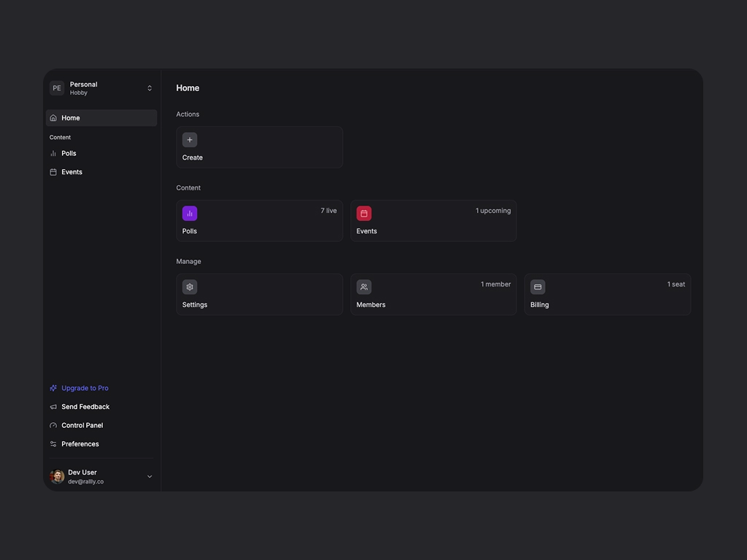Click the purple Polls chart icon
747x560 pixels.
[x=190, y=214]
